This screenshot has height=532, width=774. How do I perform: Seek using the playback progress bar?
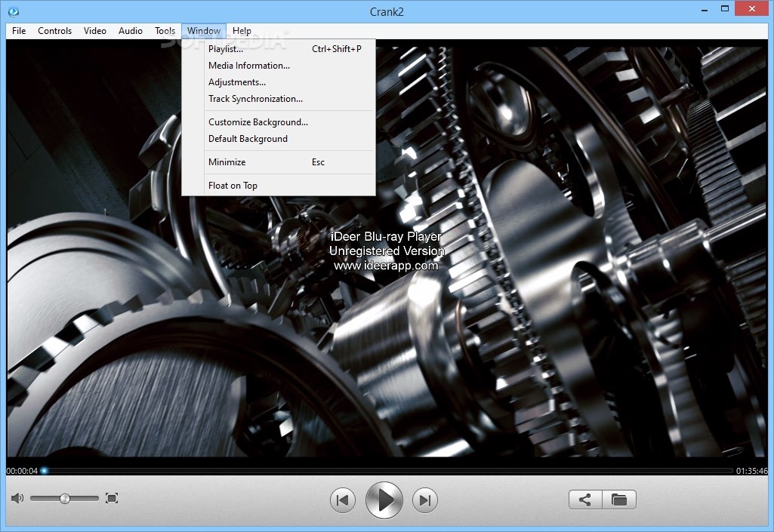click(387, 471)
